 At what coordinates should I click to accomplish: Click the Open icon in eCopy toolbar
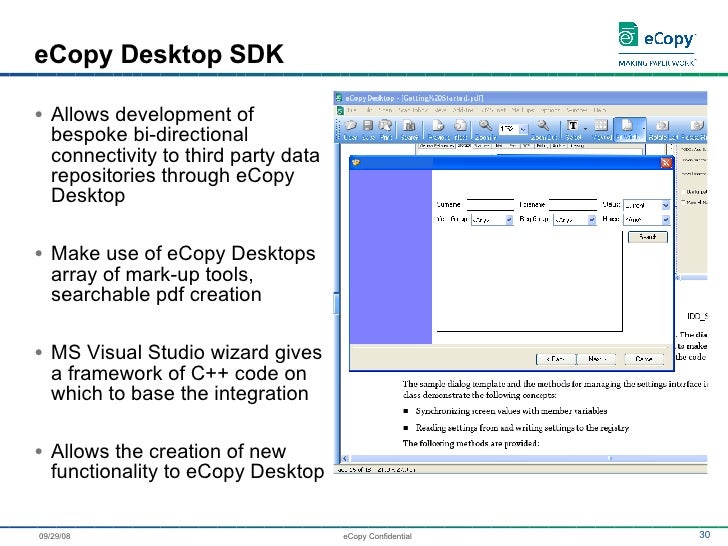click(x=350, y=130)
